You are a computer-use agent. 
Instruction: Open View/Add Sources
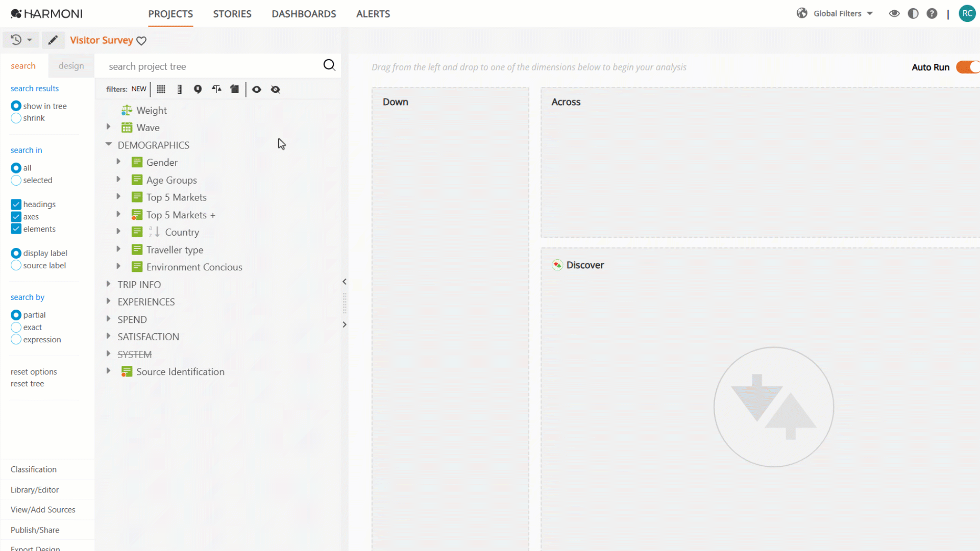[x=43, y=510]
